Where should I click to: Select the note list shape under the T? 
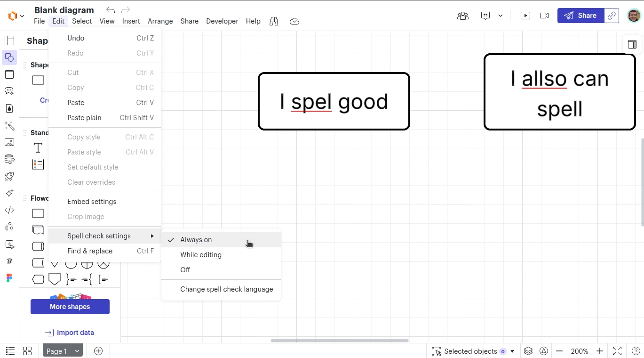point(38,164)
